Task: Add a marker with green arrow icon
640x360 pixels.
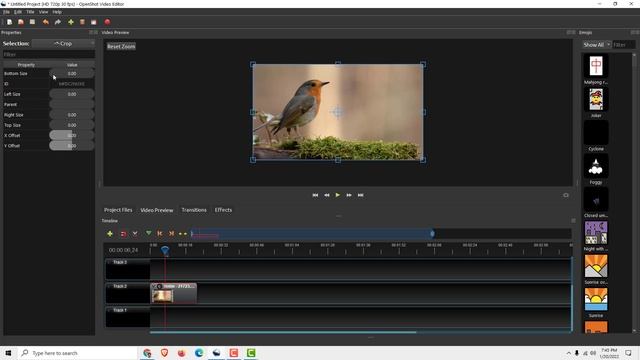Action: [x=149, y=233]
